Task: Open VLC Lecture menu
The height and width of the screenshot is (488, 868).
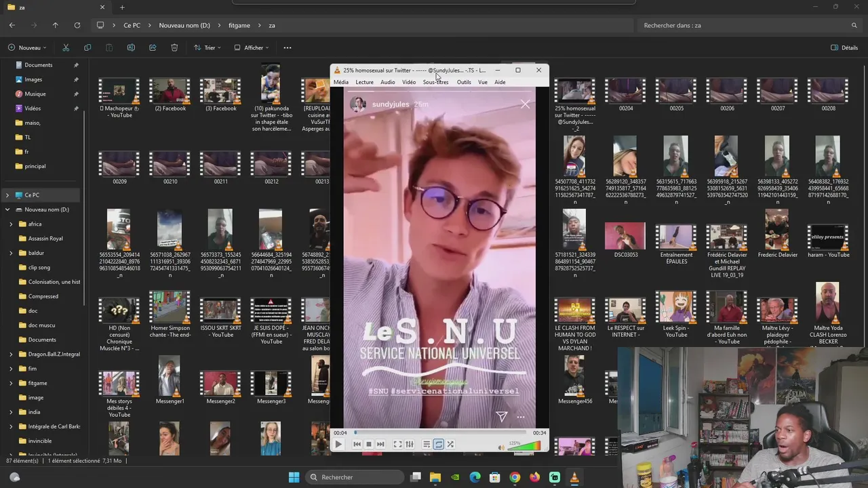Action: [x=365, y=82]
